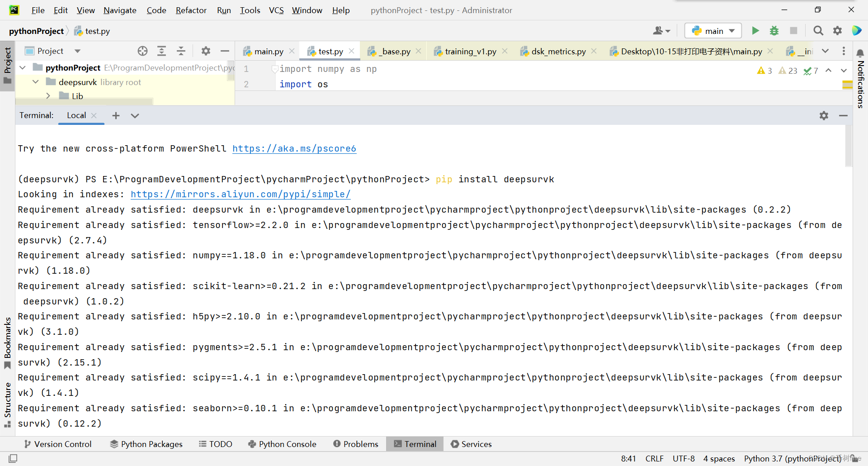Screen dimensions: 868x466
Task: Open terminal session type dropdown
Action: click(135, 115)
